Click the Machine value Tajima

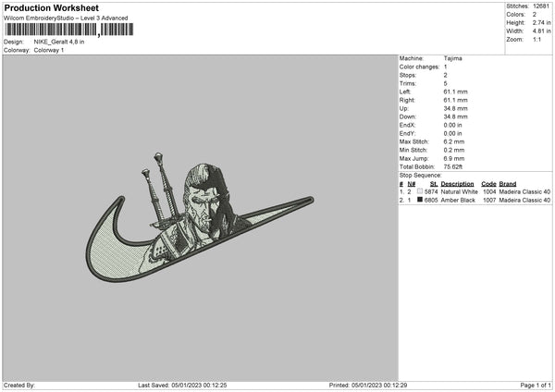tap(452, 58)
